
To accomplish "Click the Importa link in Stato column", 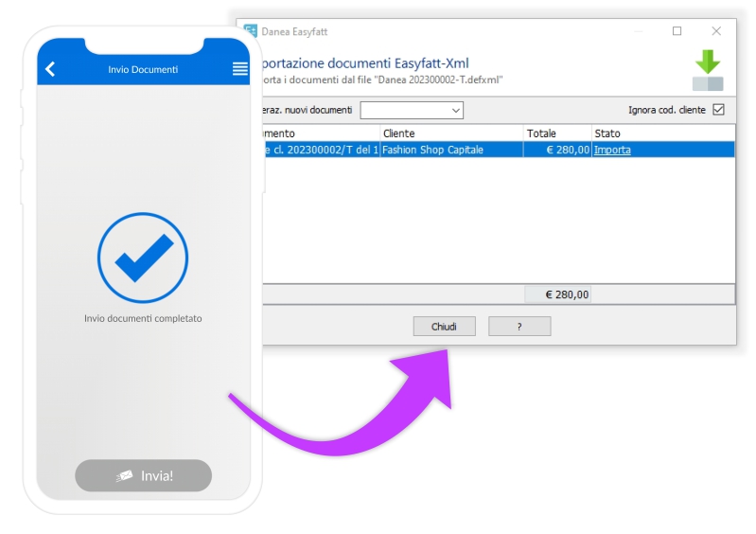I will [612, 150].
